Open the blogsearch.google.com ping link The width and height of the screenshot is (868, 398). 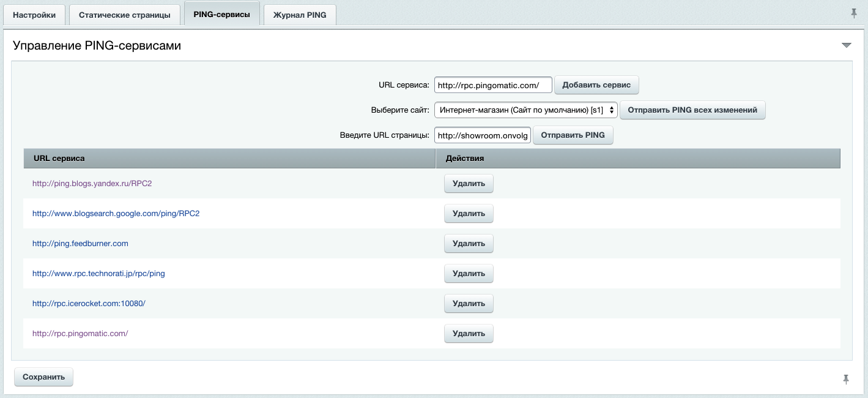(116, 214)
